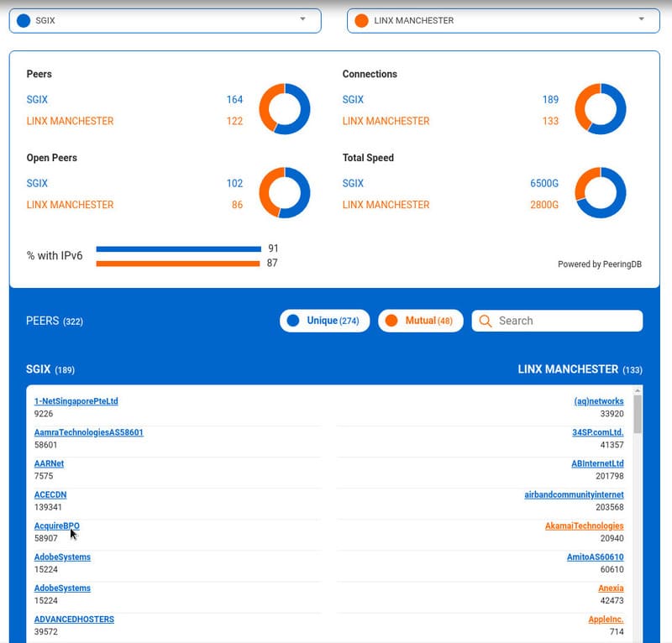Click the Total Speed donut chart

601,192
